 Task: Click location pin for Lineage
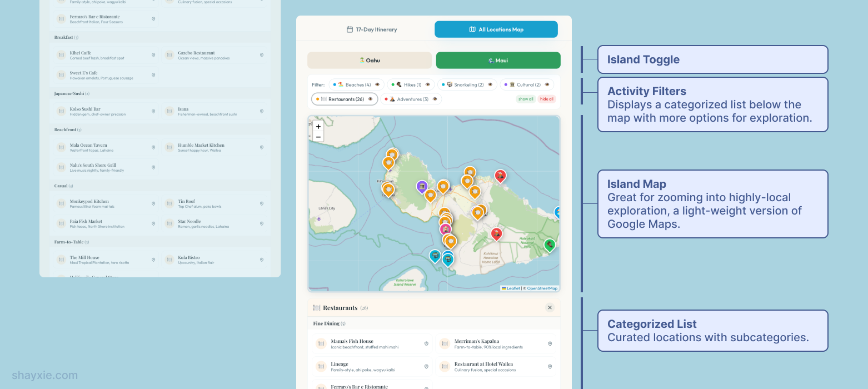point(426,367)
